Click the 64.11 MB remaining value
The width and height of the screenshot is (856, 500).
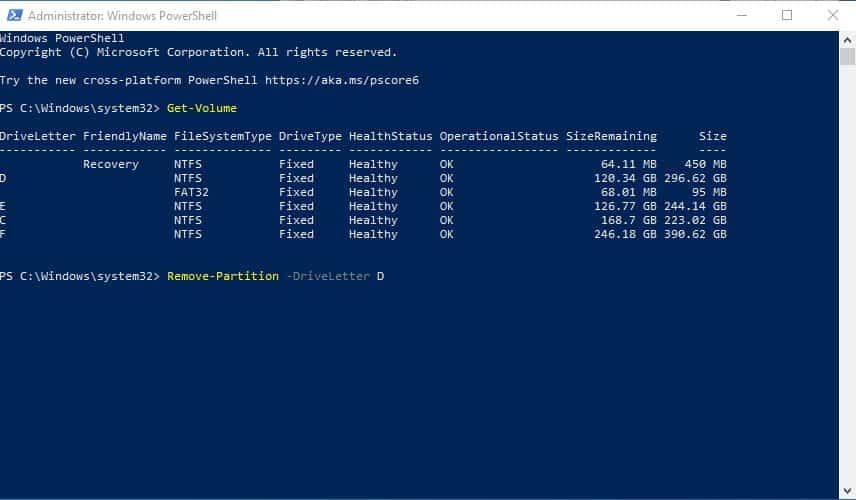(628, 164)
